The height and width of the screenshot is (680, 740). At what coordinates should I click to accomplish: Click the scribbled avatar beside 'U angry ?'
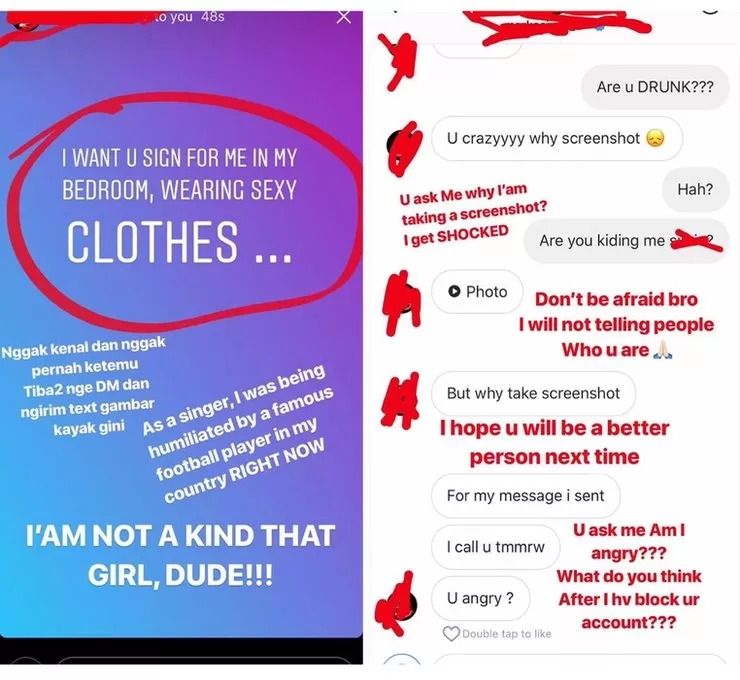tap(397, 603)
